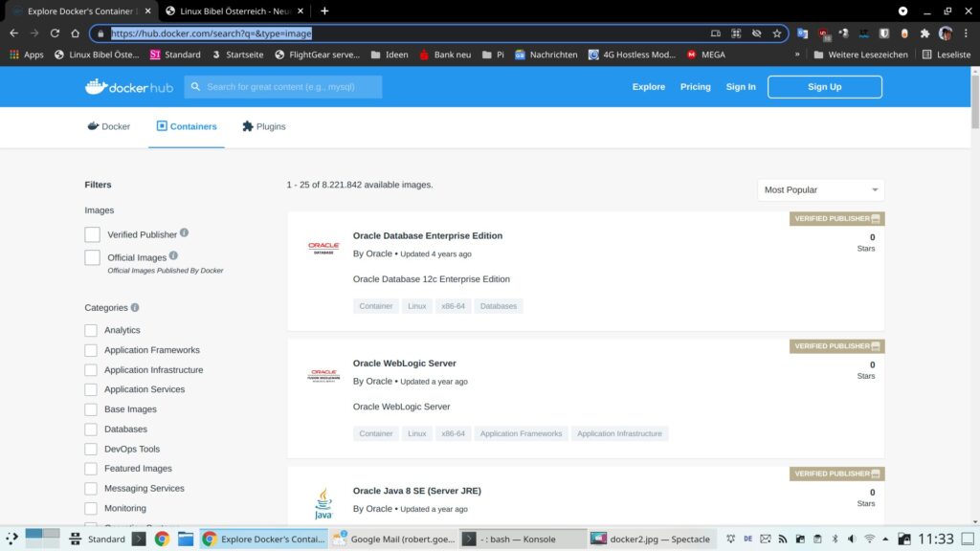Open a new browser tab

click(x=324, y=11)
